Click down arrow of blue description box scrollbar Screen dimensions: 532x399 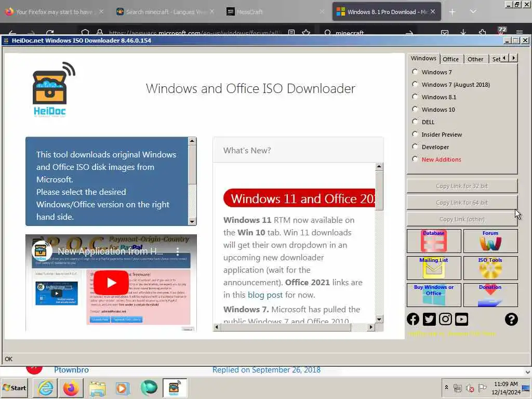point(192,221)
